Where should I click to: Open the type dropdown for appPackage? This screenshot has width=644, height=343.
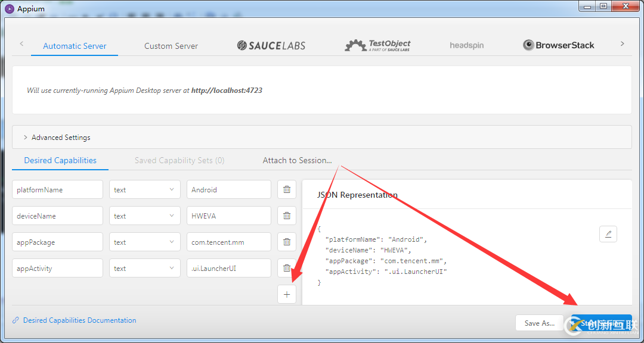click(x=144, y=242)
